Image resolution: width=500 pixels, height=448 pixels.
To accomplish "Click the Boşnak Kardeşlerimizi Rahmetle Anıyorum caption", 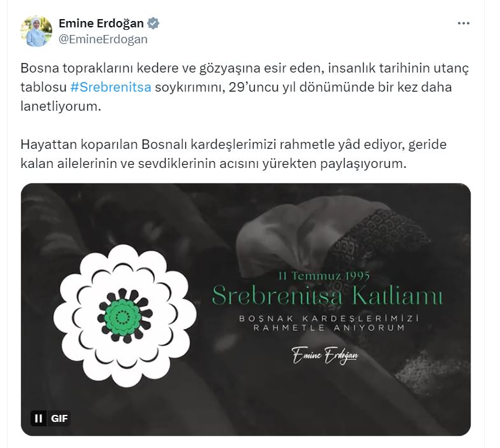I will 329,323.
